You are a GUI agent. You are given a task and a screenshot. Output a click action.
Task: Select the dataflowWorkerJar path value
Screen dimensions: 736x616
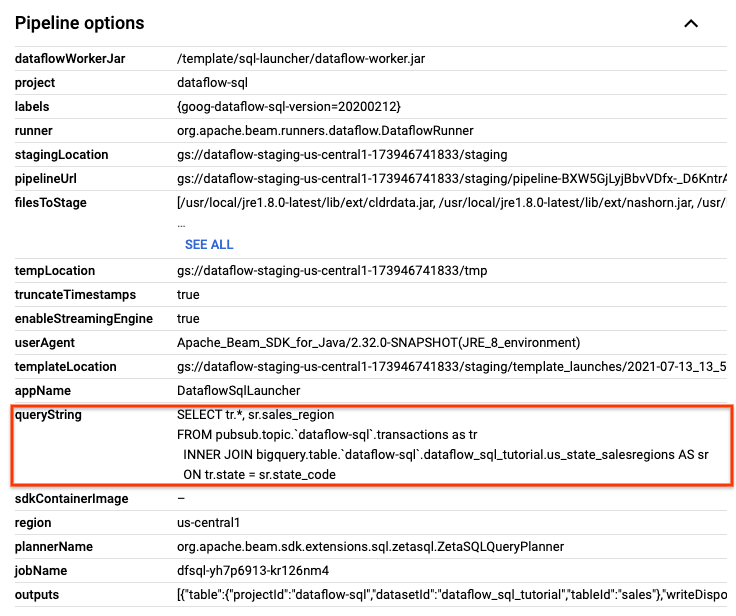301,59
